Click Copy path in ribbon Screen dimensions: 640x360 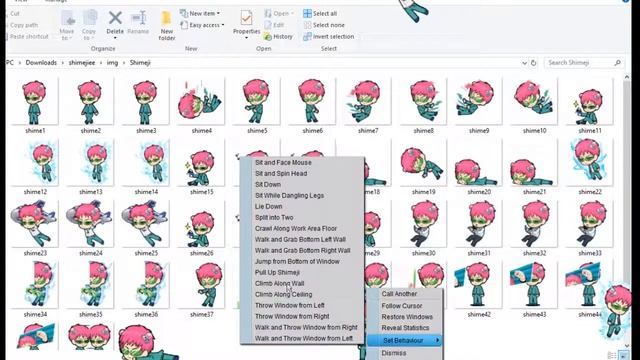[x=24, y=25]
